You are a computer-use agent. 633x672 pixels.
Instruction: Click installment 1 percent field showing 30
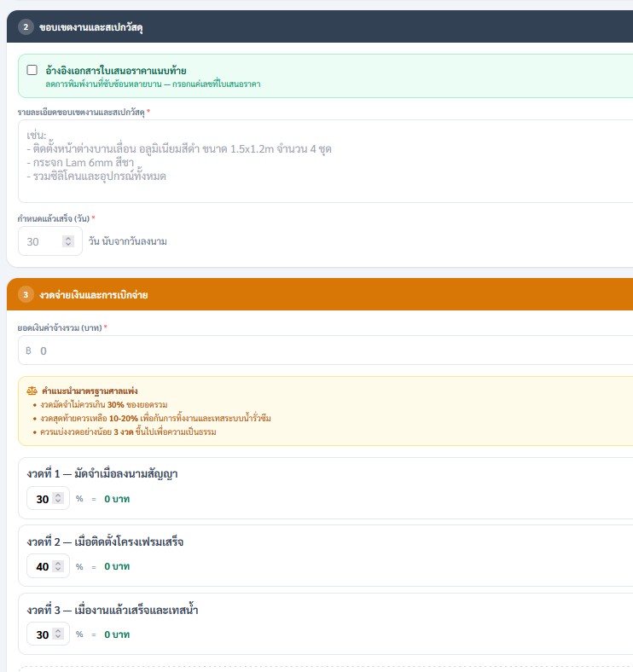[48, 498]
